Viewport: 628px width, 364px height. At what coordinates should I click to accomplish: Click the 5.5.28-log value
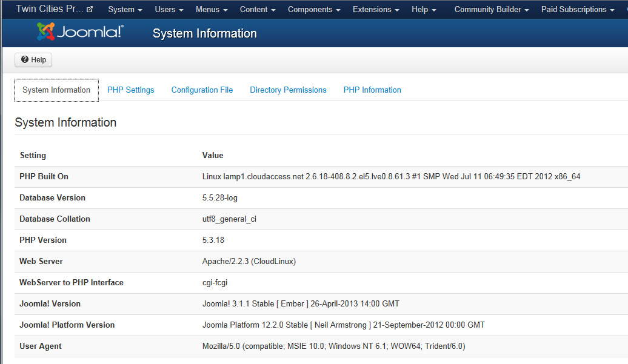(x=220, y=197)
